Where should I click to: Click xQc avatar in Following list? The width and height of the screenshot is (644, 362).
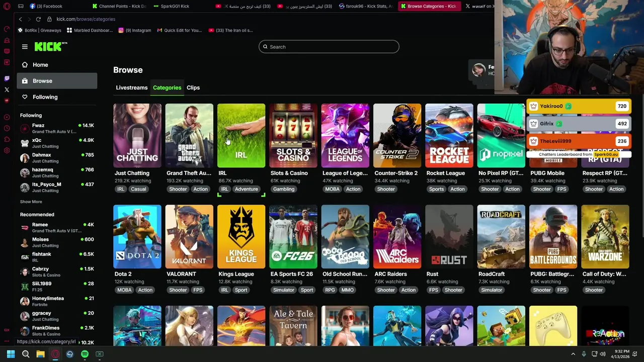coord(24,143)
